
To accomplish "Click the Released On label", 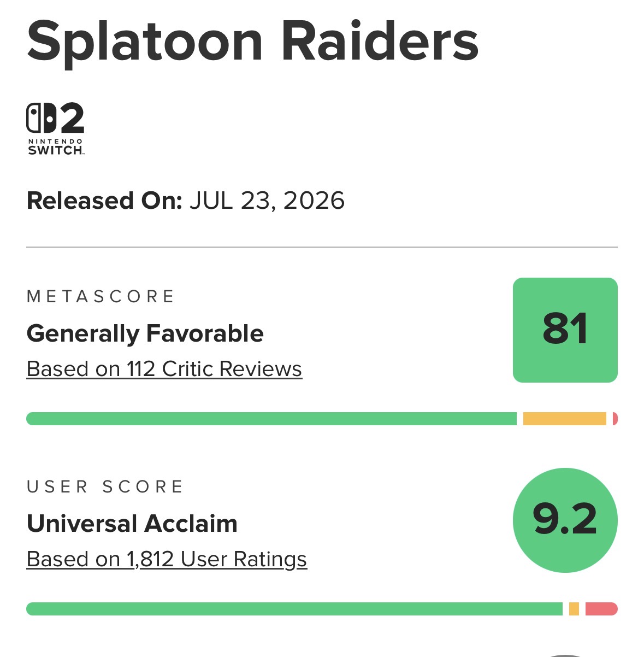I will tap(104, 201).
